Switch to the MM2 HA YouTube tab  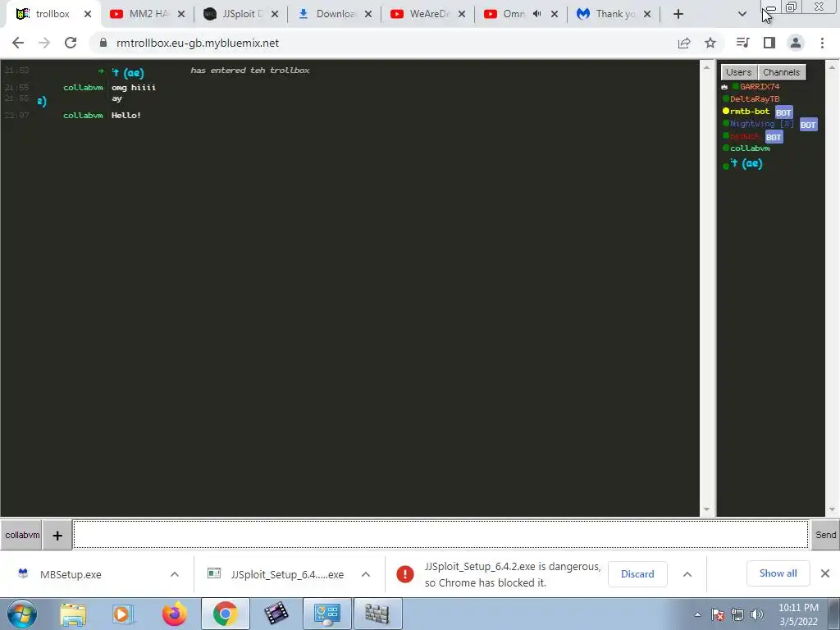148,14
